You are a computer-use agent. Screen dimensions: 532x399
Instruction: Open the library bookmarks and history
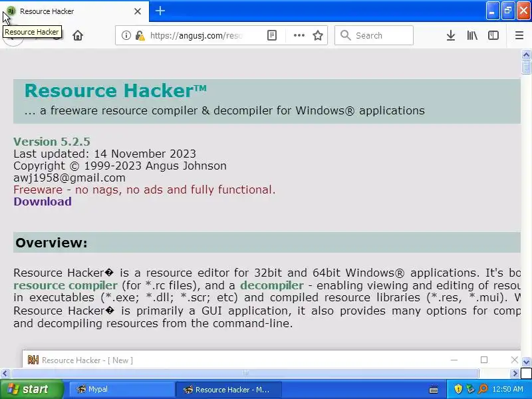[x=472, y=35]
